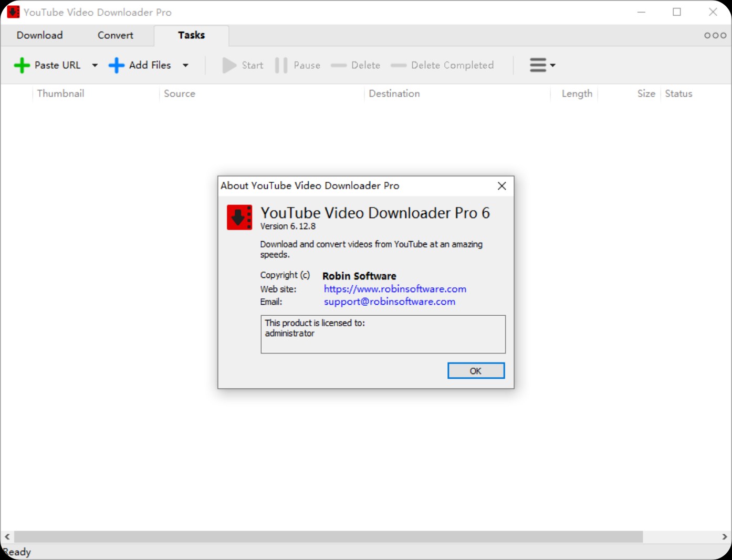The image size is (732, 560).
Task: Switch to the Download tab
Action: pyautogui.click(x=39, y=35)
